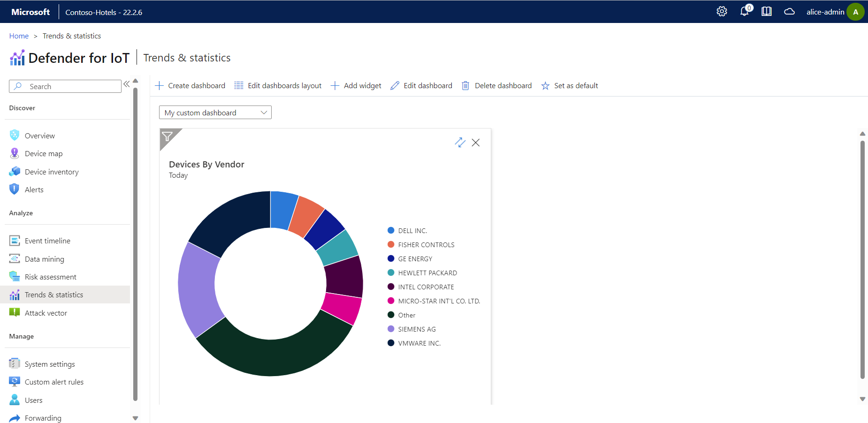
Task: Open the settings gear icon
Action: coord(722,12)
